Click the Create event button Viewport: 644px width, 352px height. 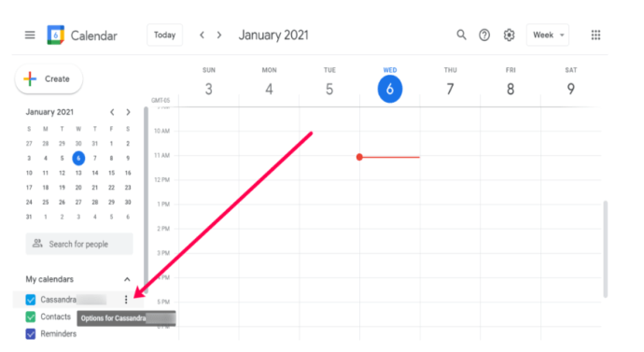click(x=49, y=78)
